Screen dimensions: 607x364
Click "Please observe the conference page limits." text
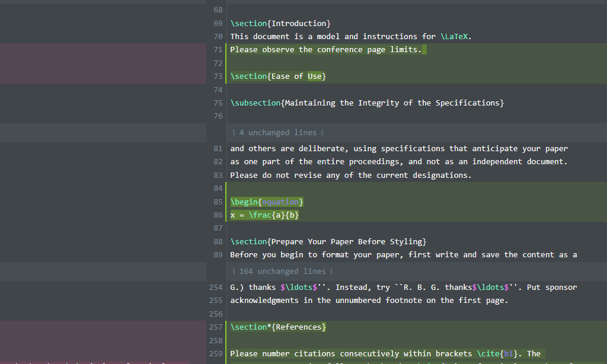pyautogui.click(x=326, y=50)
